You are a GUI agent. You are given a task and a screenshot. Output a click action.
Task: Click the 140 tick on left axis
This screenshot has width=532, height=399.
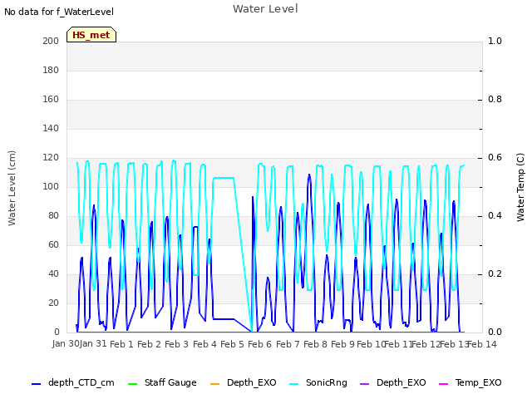click(51, 129)
